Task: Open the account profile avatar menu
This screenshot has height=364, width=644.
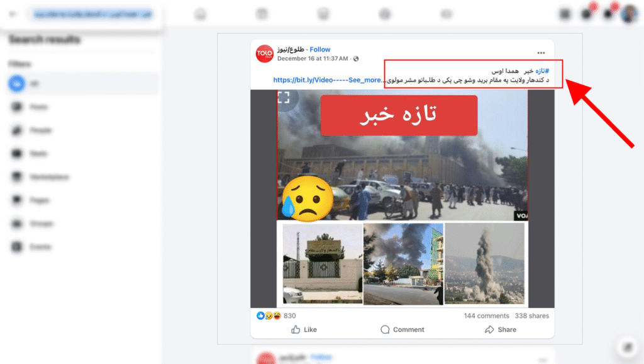Action: click(629, 14)
